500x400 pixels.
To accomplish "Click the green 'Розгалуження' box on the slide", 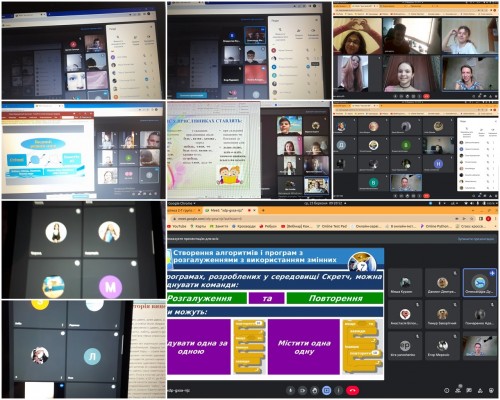I will (x=207, y=298).
